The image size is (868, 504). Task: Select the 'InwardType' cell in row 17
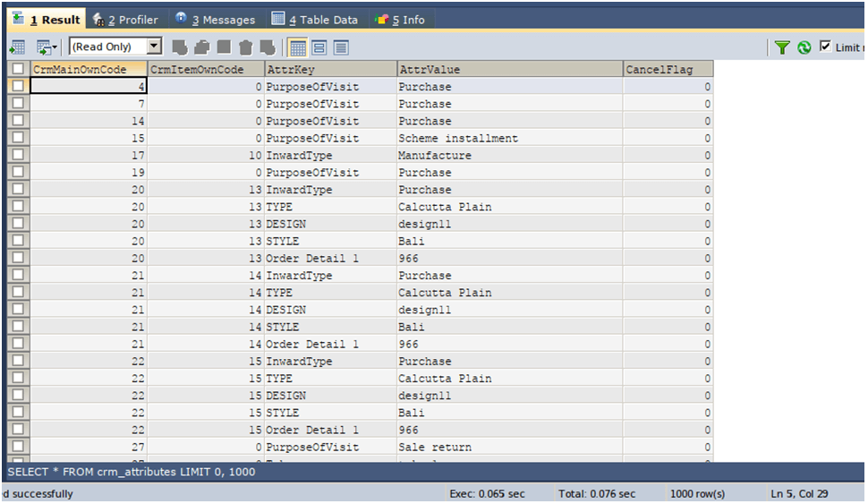330,155
